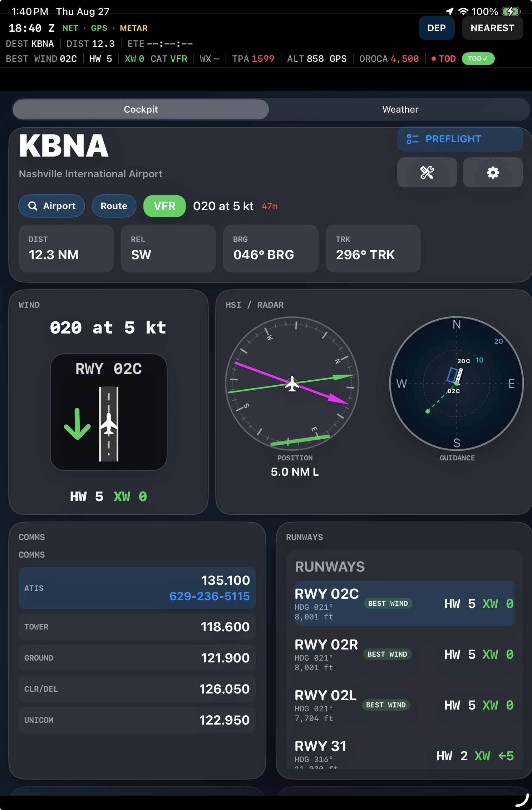Tap the HSI compass airplane icon
Viewport: 532px width, 810px height.
(x=292, y=384)
